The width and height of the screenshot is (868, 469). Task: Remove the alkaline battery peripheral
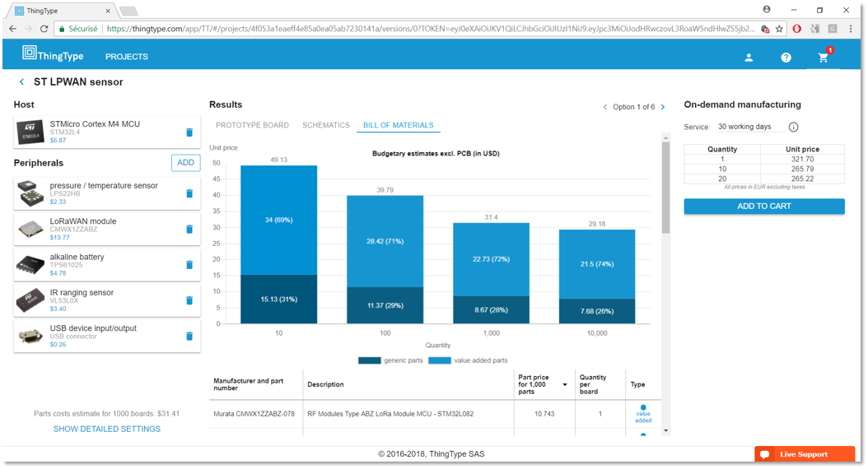click(189, 265)
